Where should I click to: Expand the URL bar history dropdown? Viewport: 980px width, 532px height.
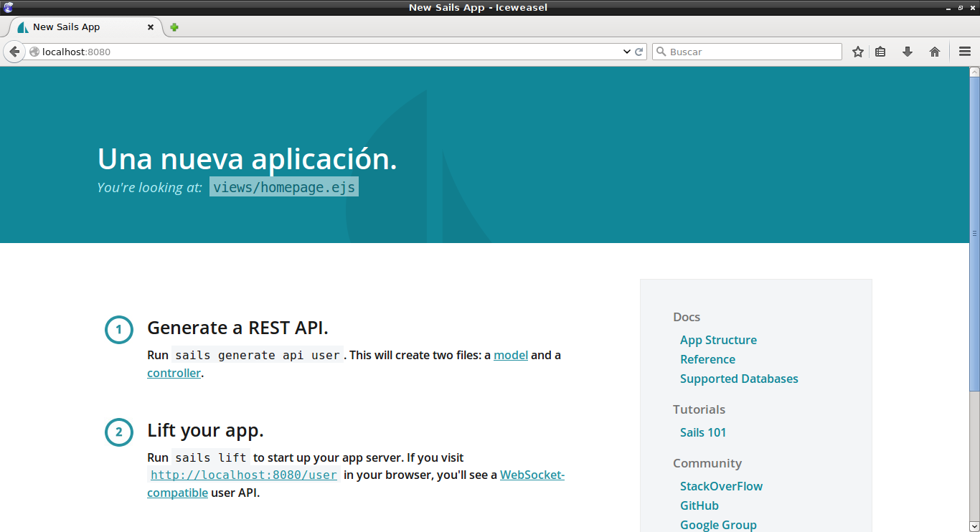click(626, 52)
